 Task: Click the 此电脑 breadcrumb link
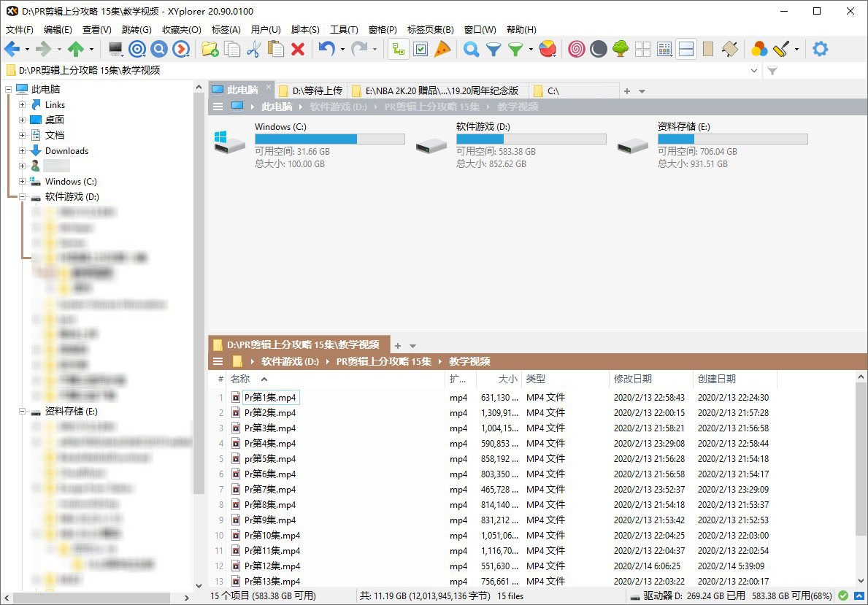(x=275, y=107)
